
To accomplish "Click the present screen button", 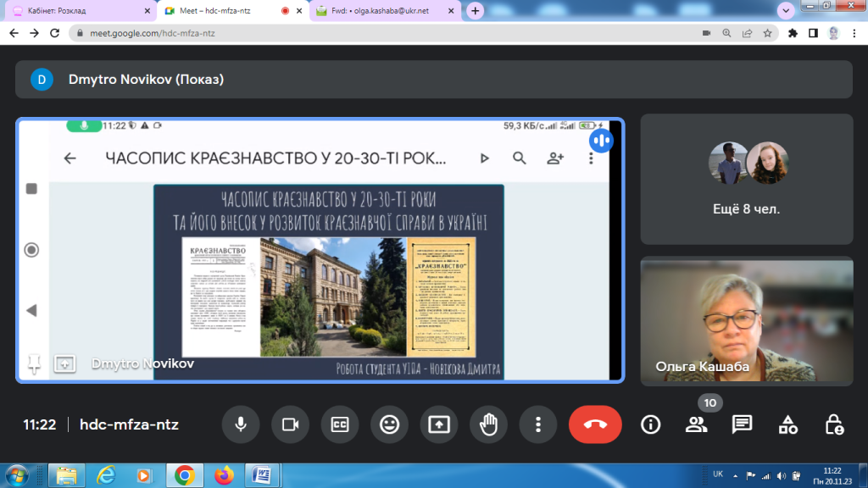I will pyautogui.click(x=439, y=424).
